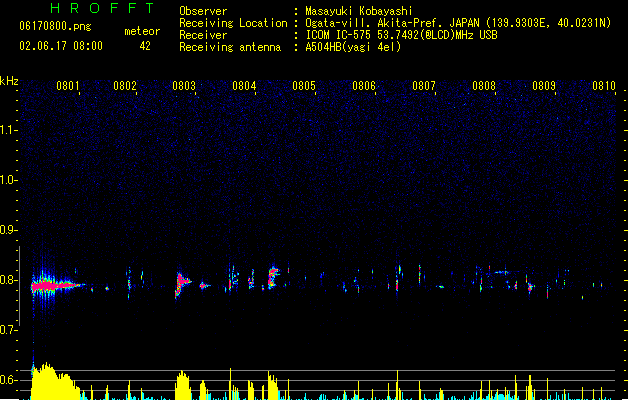629x400 pixels.
Task: Click the 0805 time marker
Action: pyautogui.click(x=304, y=86)
